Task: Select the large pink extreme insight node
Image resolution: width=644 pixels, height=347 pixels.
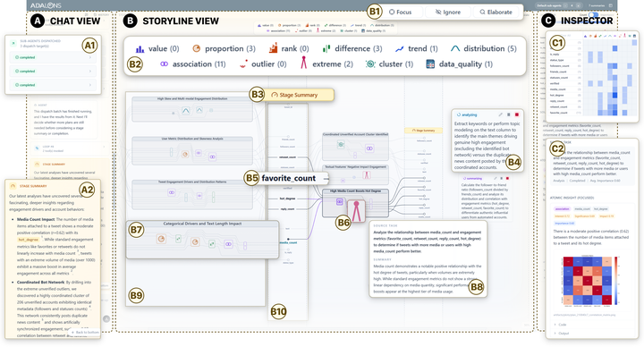Action: (357, 211)
